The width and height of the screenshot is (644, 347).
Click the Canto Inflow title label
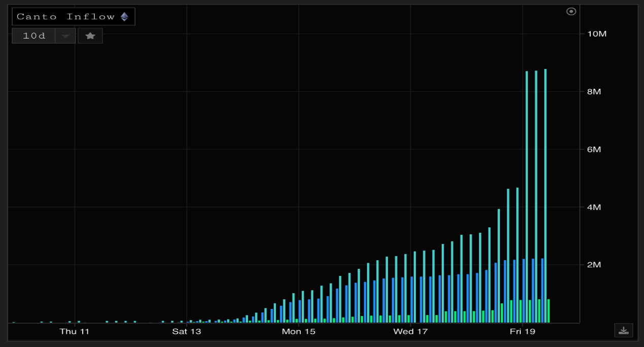(66, 17)
